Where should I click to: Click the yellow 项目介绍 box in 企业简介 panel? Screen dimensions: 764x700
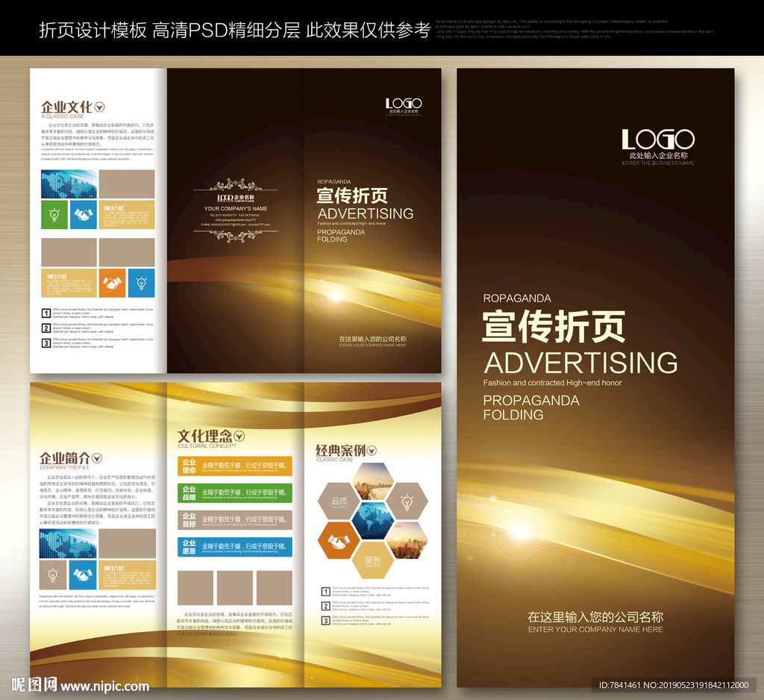(127, 575)
